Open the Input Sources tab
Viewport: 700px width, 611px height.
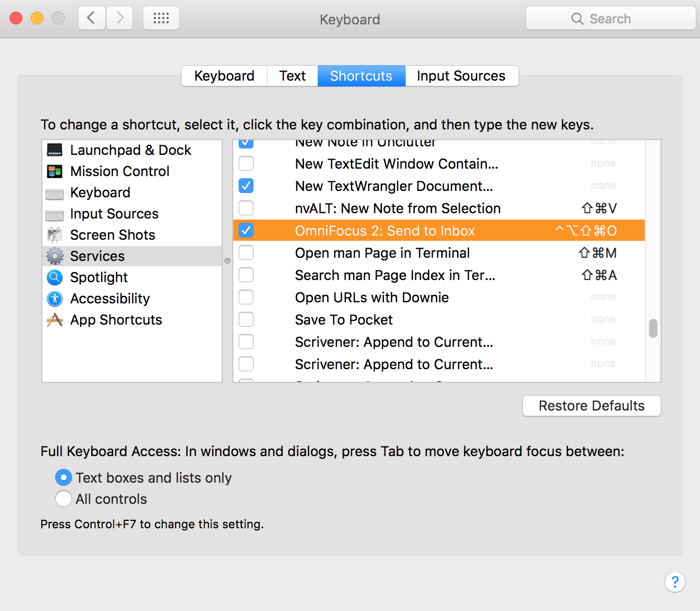tap(461, 76)
